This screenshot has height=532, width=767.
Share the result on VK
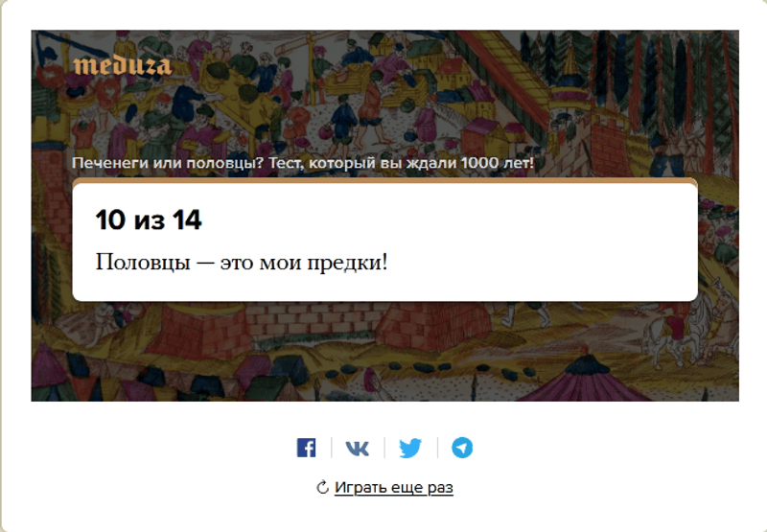click(x=358, y=448)
